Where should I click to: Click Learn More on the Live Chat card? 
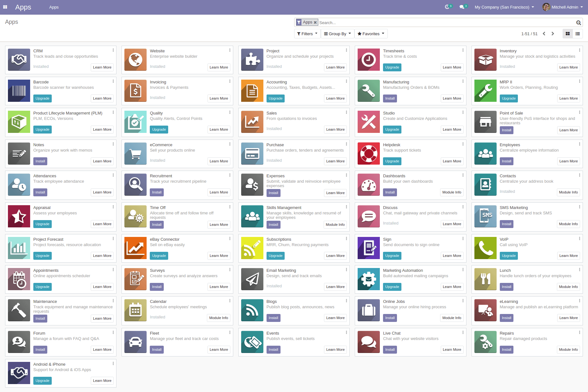[x=452, y=350]
